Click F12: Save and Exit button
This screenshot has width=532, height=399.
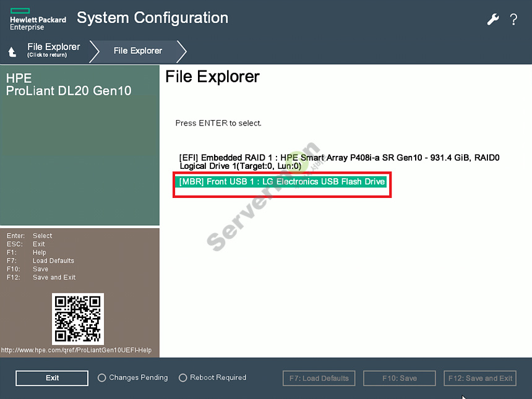click(x=480, y=379)
